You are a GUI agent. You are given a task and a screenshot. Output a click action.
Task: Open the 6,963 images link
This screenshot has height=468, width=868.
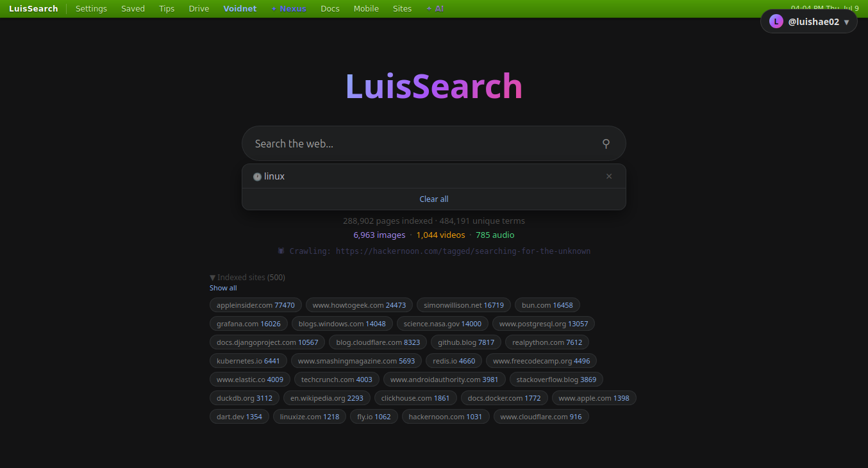point(380,235)
